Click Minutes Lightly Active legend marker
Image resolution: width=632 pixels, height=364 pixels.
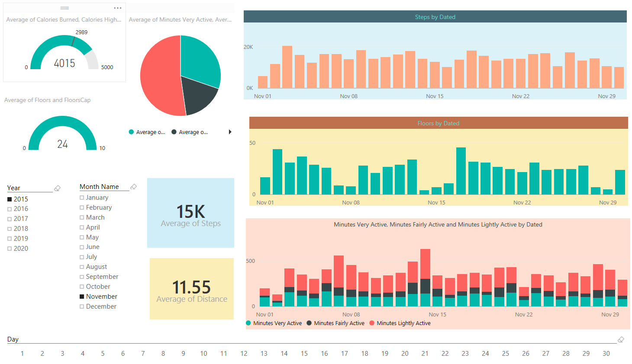click(372, 323)
